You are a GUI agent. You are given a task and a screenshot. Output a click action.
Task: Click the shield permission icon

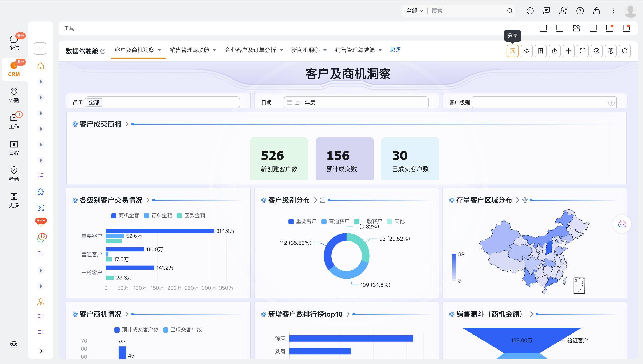(x=610, y=51)
